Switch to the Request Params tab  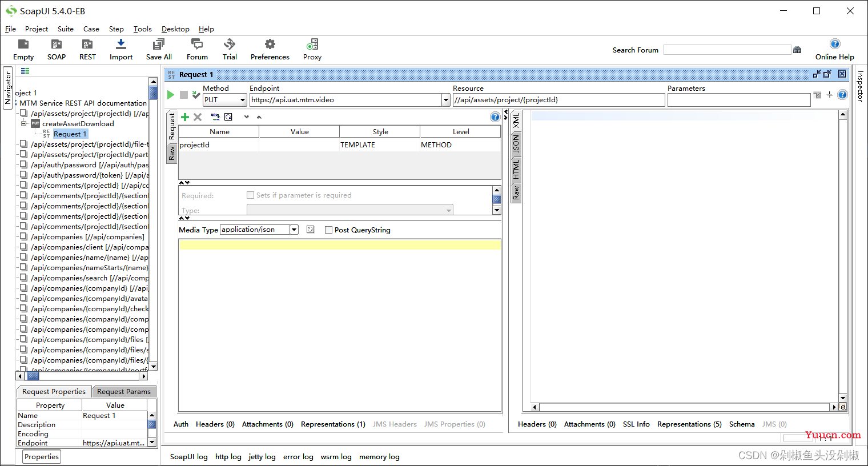(124, 392)
